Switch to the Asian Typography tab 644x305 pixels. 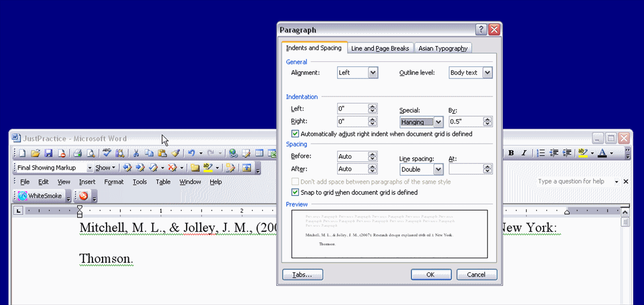pos(443,48)
